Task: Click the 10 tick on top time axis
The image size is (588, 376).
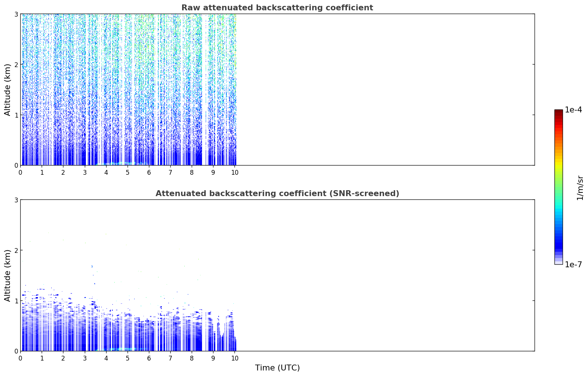Action: coord(234,173)
